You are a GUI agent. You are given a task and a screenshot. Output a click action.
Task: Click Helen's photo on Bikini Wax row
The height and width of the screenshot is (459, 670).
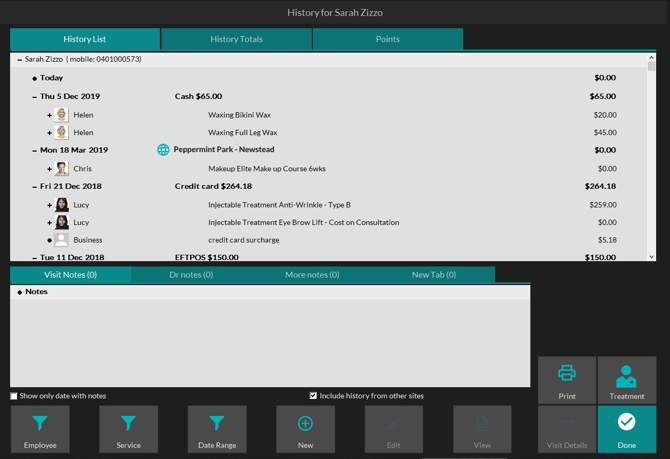(62, 115)
